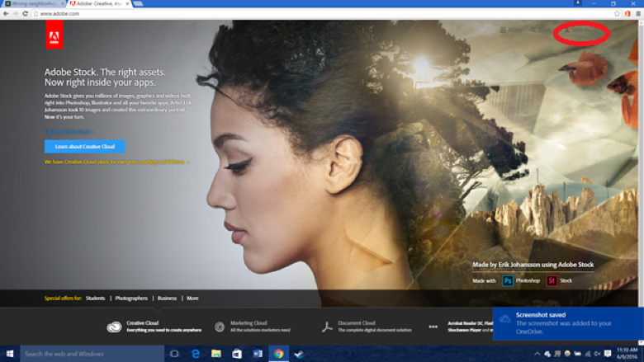The image size is (644, 362).
Task: Reload the page with refresh icon
Action: [25, 13]
